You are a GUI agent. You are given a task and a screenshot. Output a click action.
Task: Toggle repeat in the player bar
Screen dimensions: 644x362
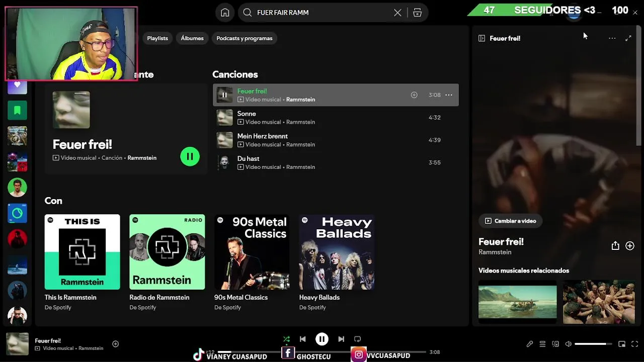point(357,339)
